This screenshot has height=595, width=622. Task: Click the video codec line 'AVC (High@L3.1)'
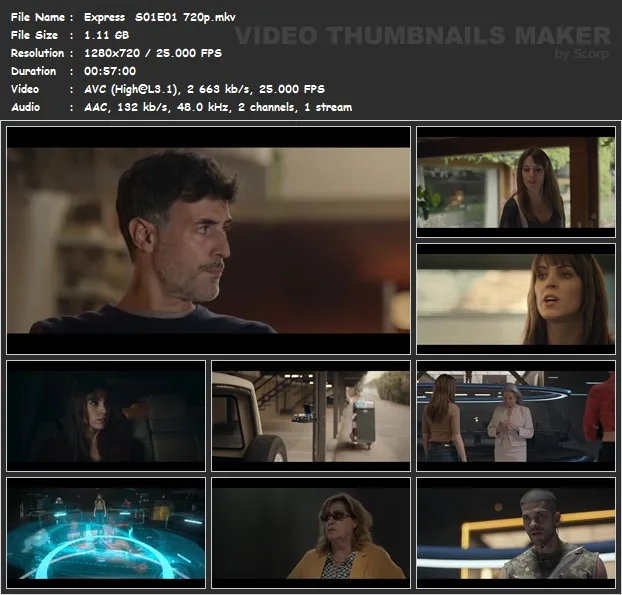[x=131, y=89]
